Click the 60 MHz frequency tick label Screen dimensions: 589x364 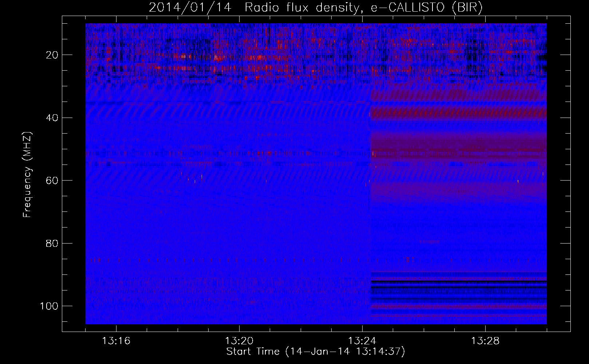click(52, 181)
